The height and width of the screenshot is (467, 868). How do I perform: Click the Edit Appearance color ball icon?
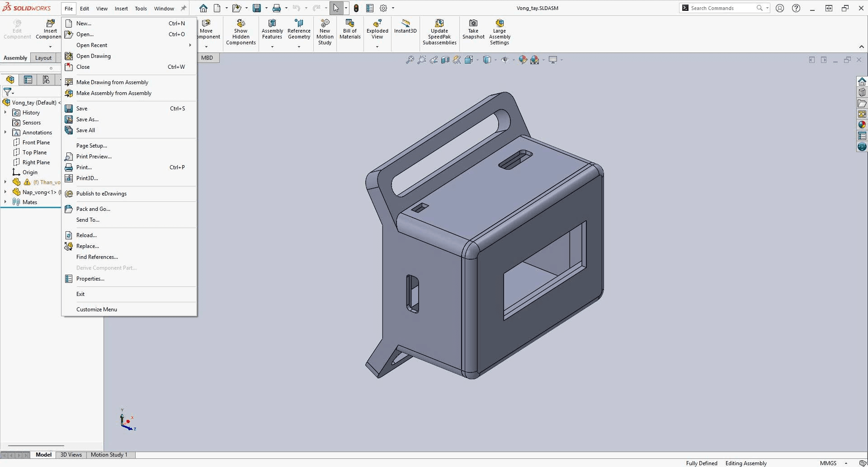pyautogui.click(x=523, y=60)
